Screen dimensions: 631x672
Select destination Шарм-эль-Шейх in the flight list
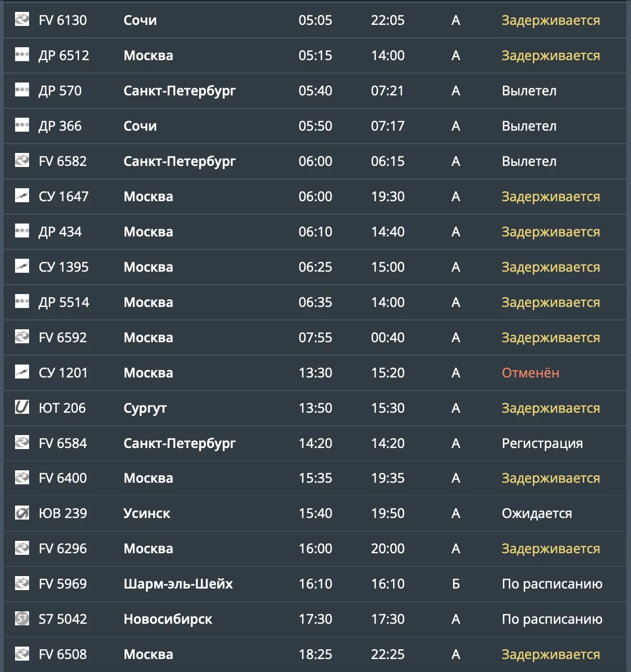click(178, 584)
